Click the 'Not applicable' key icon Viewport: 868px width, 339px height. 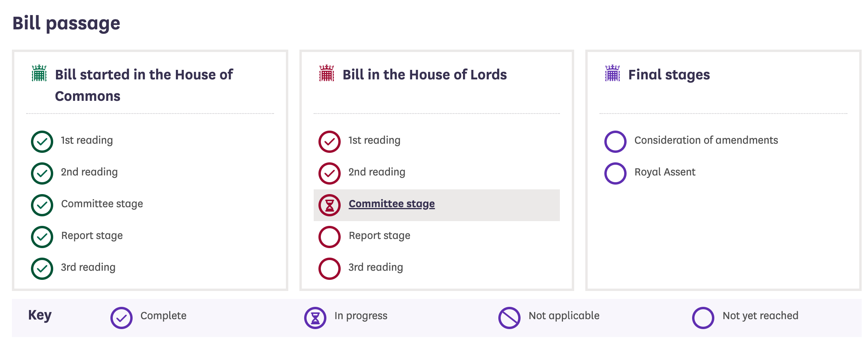(509, 318)
